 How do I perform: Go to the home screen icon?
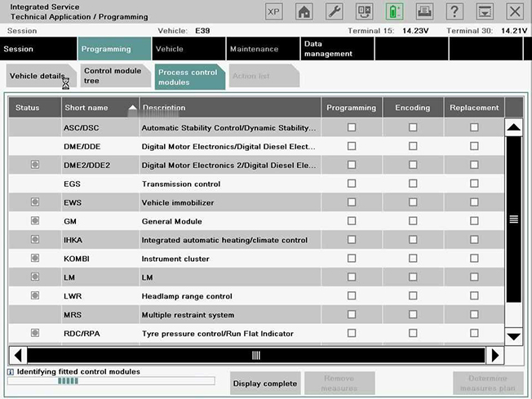304,12
